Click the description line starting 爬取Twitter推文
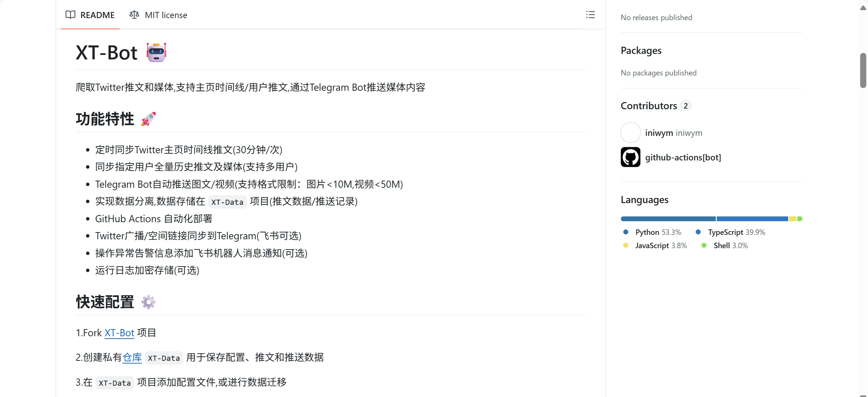Screen dimensions: 868x397 tap(251, 87)
